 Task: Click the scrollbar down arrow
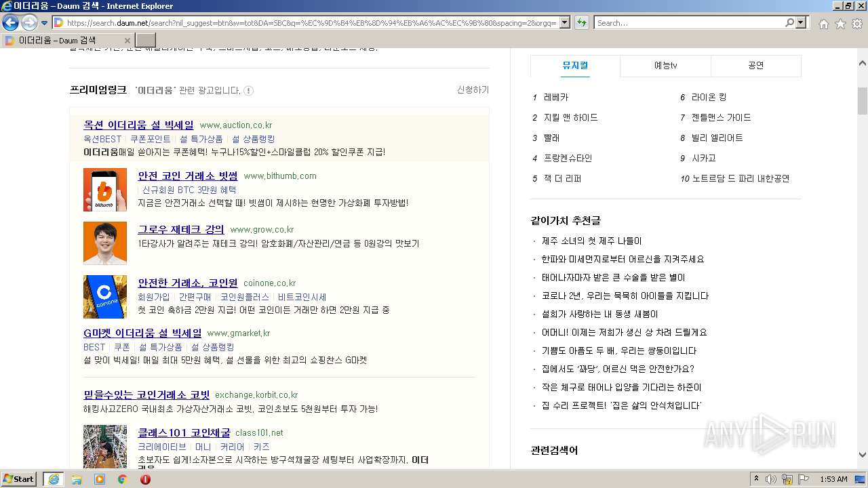[x=863, y=455]
